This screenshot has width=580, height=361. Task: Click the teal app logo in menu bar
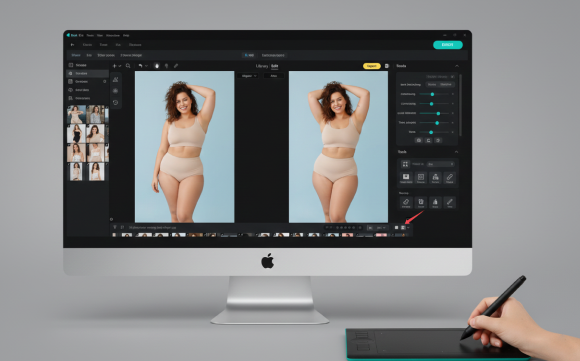pos(68,35)
